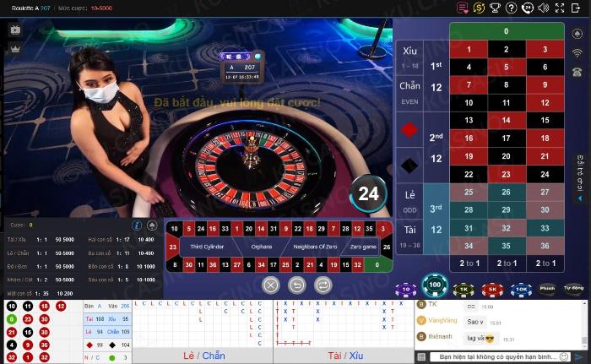The image size is (591, 364).
Task: Click the last result 24 badge
Action: click(368, 193)
